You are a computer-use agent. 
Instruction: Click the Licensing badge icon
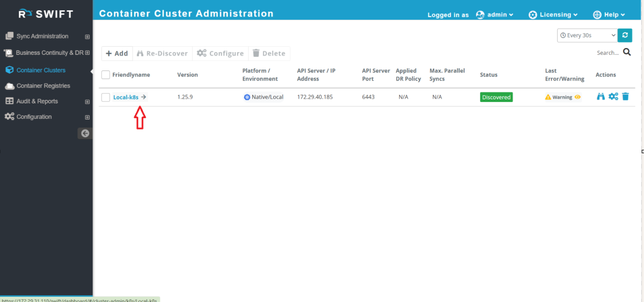(533, 15)
